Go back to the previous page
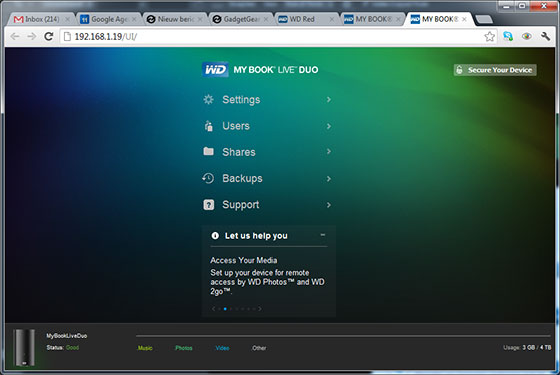Screen dimensions: 560x375 (x=15, y=36)
